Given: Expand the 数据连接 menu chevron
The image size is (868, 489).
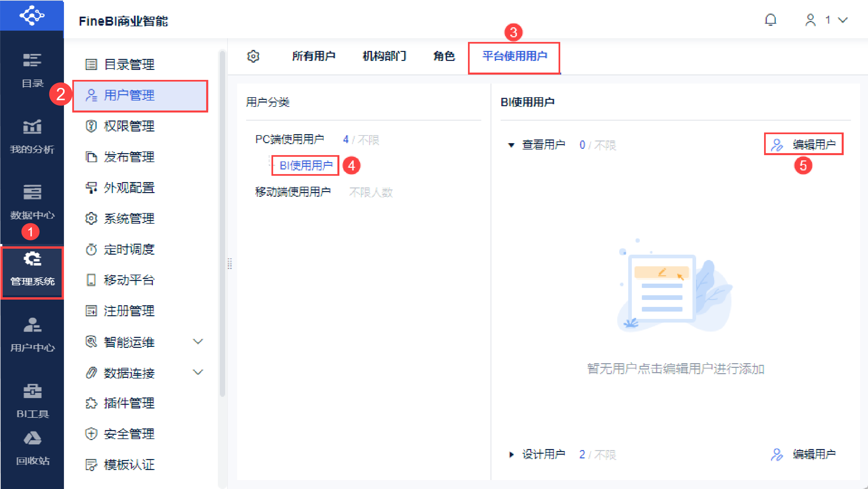Looking at the screenshot, I should tap(198, 372).
